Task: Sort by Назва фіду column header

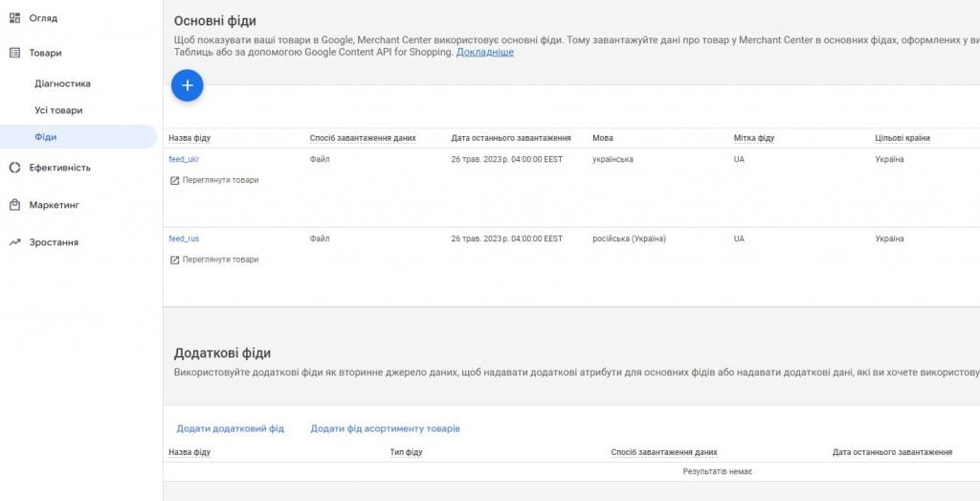Action: pyautogui.click(x=189, y=138)
